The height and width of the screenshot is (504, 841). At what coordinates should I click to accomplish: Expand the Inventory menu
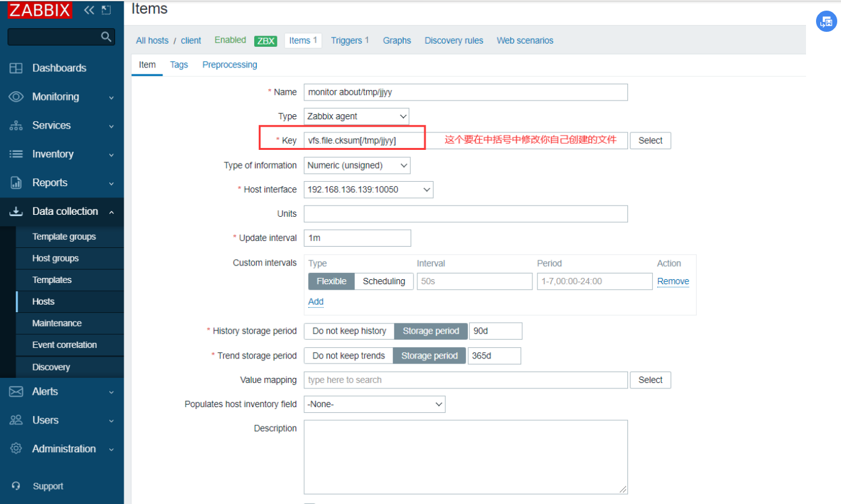(111, 155)
